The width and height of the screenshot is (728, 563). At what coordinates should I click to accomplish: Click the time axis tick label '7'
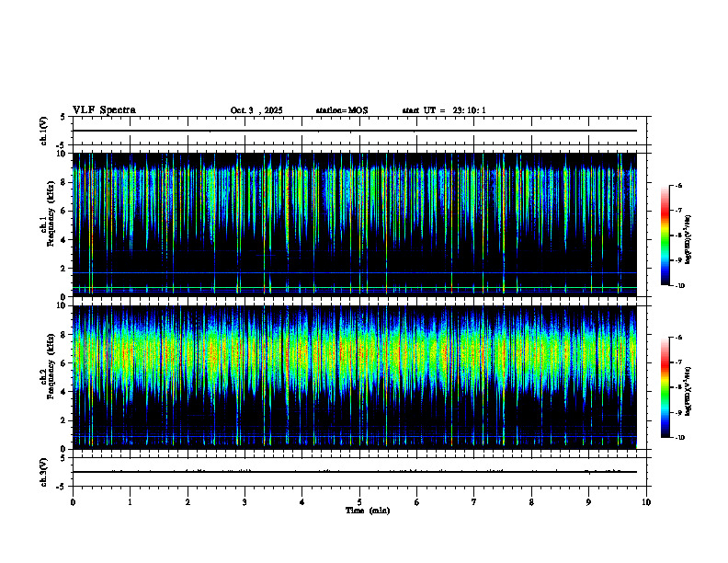coord(474,502)
